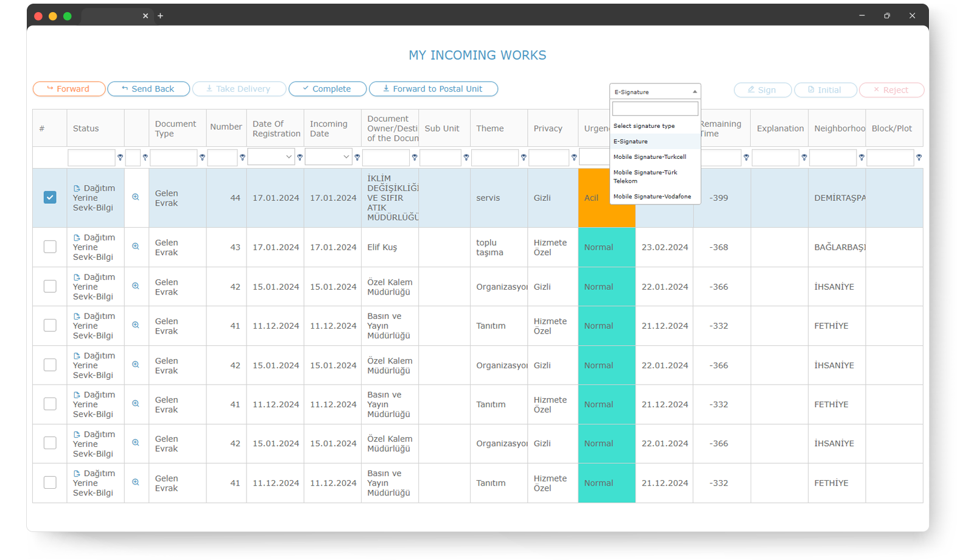957x560 pixels.
Task: Tick the checkbox in the last table row
Action: coord(50,482)
